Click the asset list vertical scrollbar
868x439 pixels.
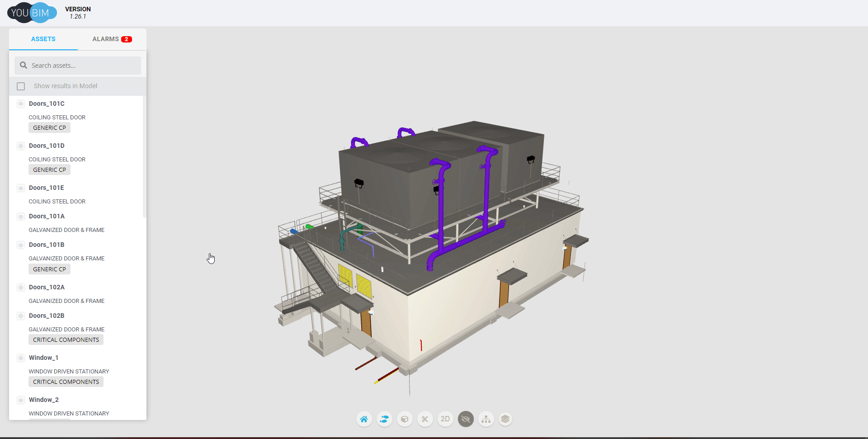tap(145, 158)
